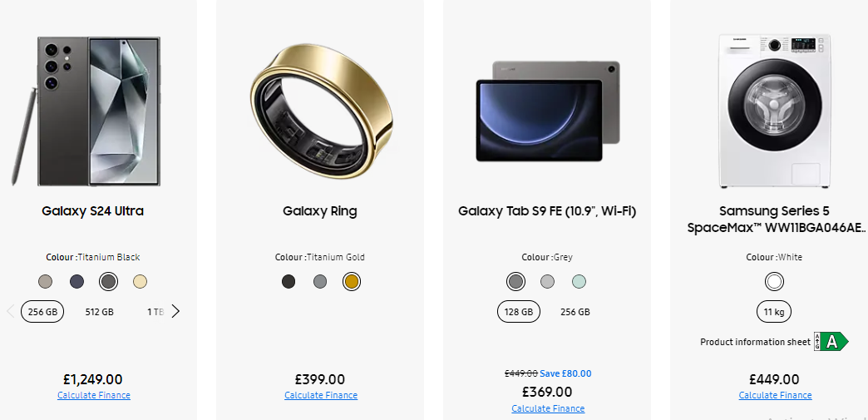Open the Galaxy Tab S9 FE title link

(x=547, y=211)
